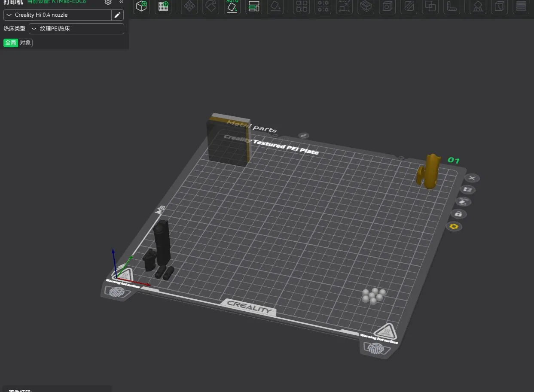Screen dimensions: 534x392
Task: Select the Move tool with four arrows
Action: [x=189, y=6]
